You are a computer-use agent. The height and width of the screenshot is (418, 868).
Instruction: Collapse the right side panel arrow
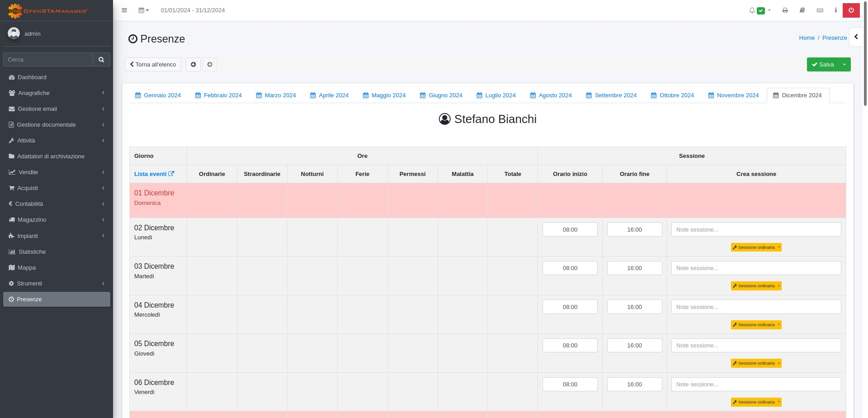[x=856, y=37]
